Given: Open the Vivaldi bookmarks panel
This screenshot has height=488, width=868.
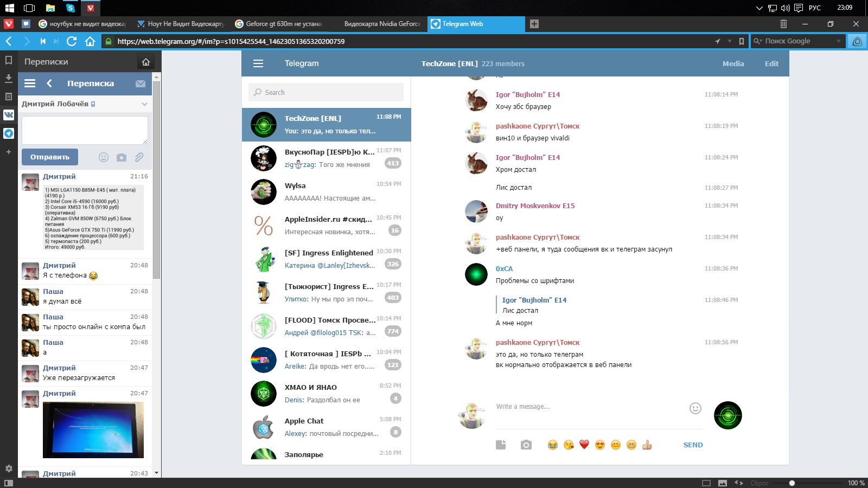Looking at the screenshot, I should pos(9,60).
